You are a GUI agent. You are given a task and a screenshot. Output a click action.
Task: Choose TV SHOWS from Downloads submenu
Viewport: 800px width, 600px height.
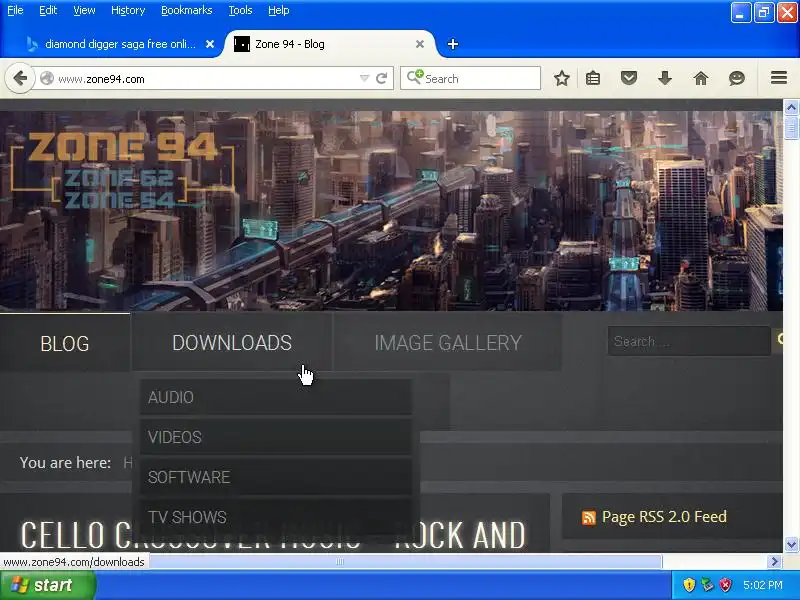coord(276,517)
